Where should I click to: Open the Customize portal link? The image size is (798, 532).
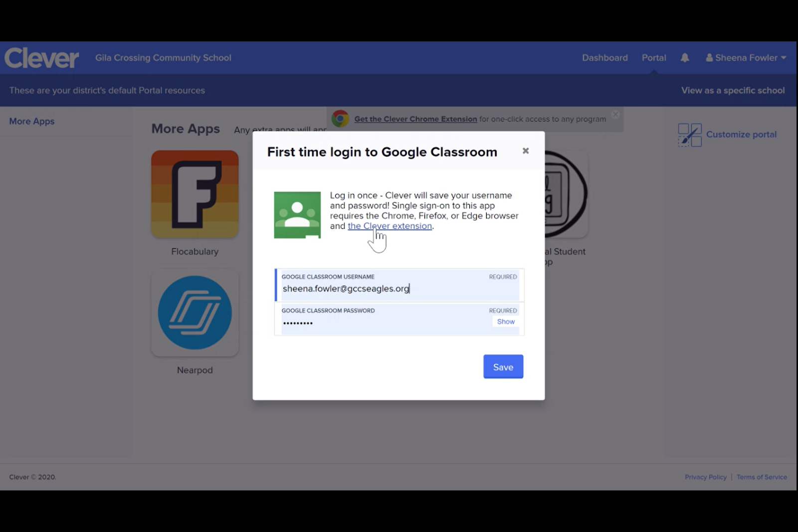(741, 135)
